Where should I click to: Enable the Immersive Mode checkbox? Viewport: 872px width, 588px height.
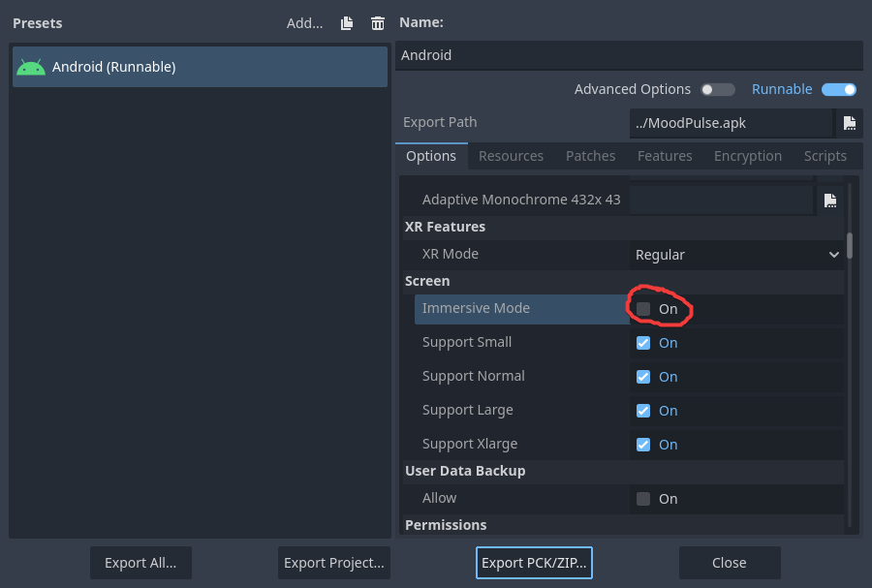pyautogui.click(x=643, y=309)
